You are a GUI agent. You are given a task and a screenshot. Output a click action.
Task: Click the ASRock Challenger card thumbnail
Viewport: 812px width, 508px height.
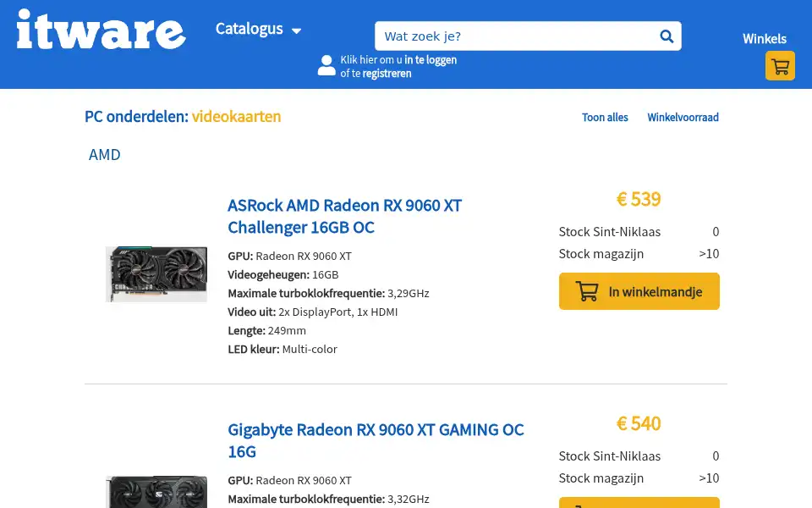point(156,274)
